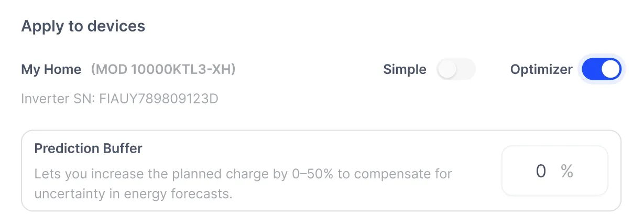The width and height of the screenshot is (644, 224).
Task: Click the % symbol in the buffer field
Action: tap(567, 171)
